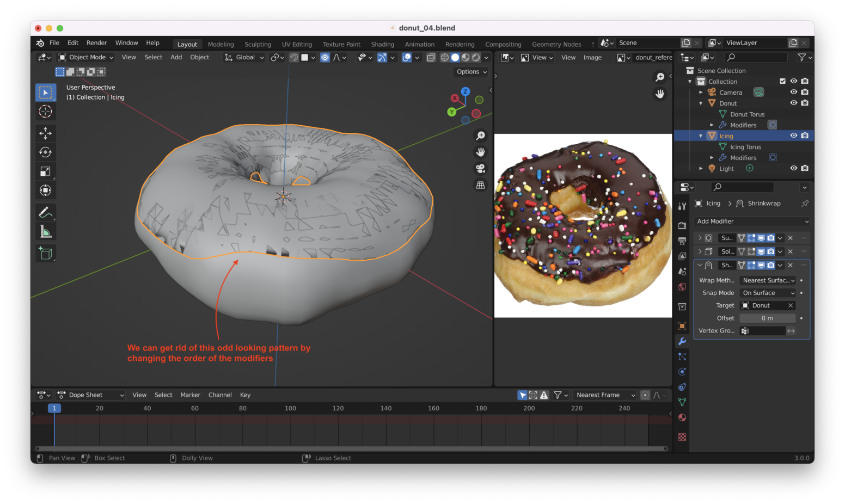Select the Rotate tool

tap(46, 152)
